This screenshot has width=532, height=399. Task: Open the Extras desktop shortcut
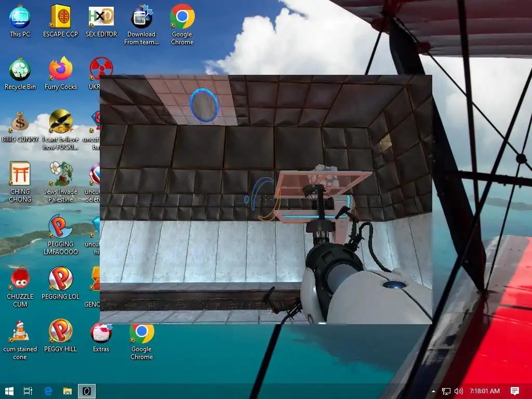101,338
